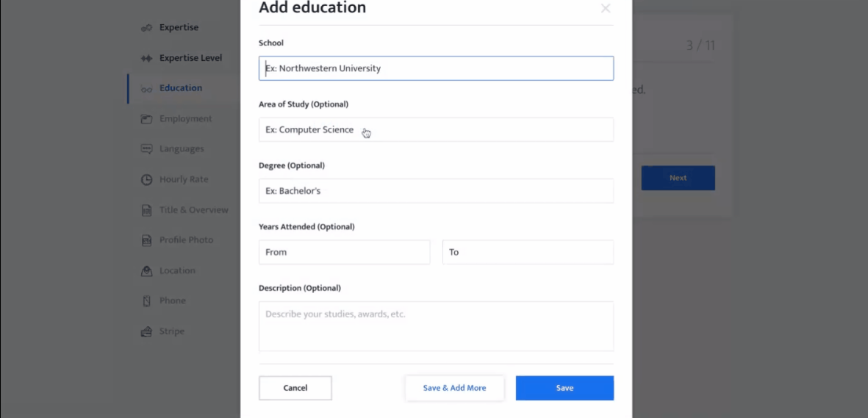Click the Employment briefcase icon
Viewport: 868px width, 418px height.
coord(146,119)
